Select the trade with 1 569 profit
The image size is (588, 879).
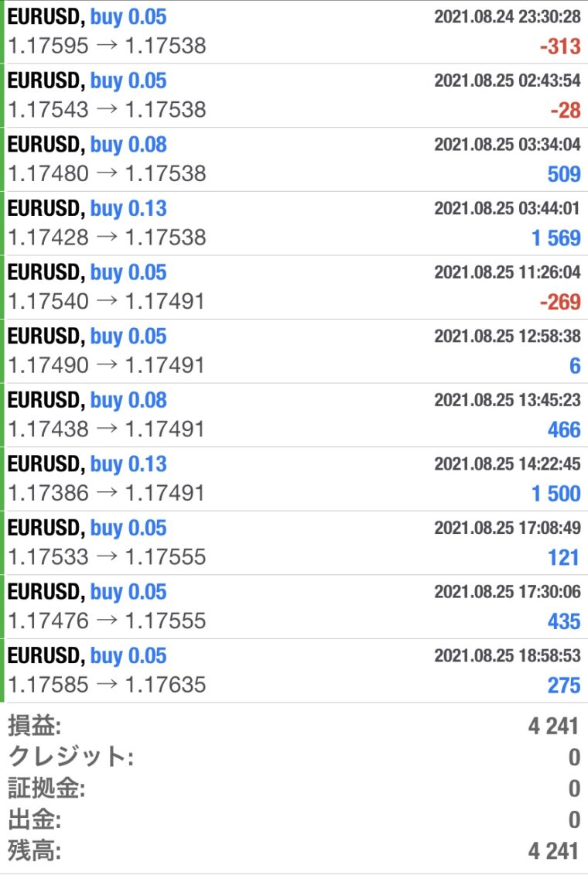[294, 223]
